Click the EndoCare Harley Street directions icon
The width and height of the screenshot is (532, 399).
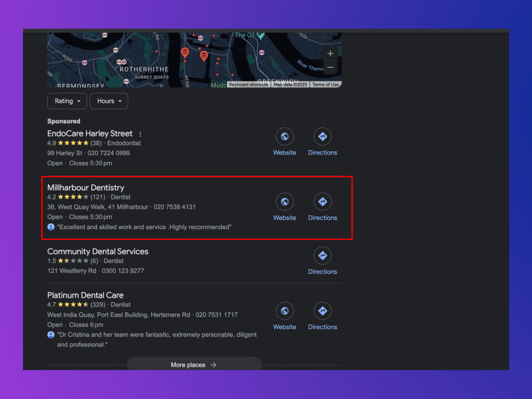point(323,136)
